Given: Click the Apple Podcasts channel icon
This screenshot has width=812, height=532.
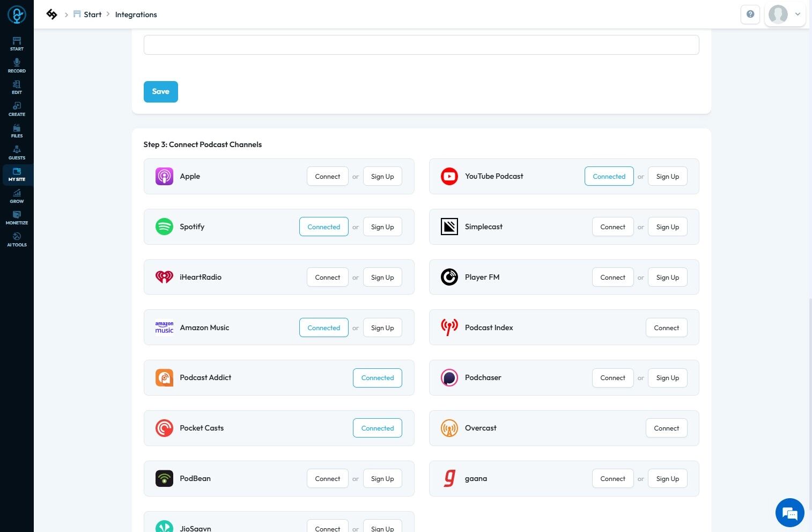Looking at the screenshot, I should tap(164, 176).
